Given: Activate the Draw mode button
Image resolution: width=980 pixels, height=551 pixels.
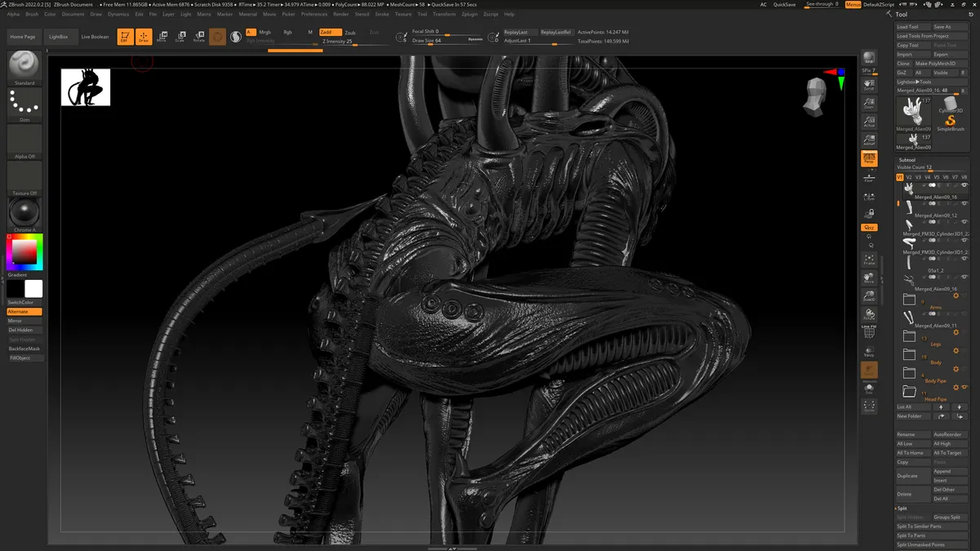Looking at the screenshot, I should 144,37.
